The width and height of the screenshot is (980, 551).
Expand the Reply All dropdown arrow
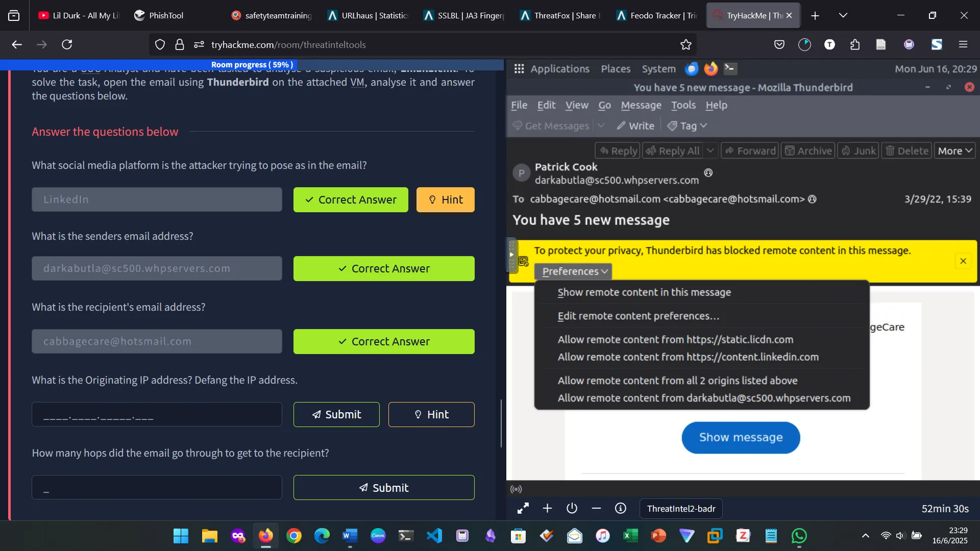(710, 151)
